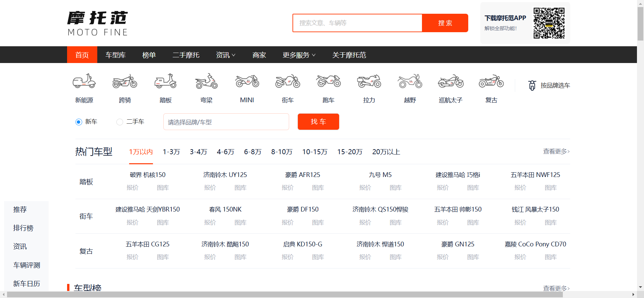The width and height of the screenshot is (644, 298).
Task: Open the 越野 off-road category icon
Action: coord(410,81)
